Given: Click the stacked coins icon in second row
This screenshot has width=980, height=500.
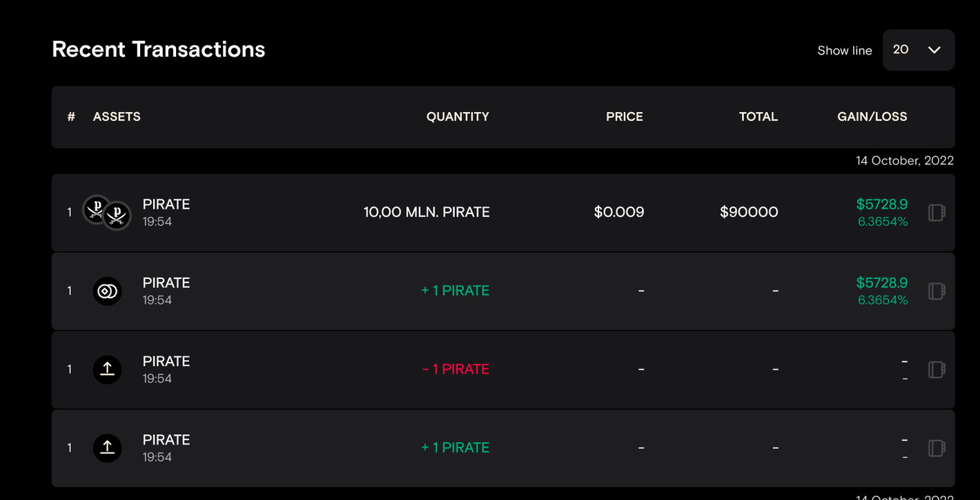Looking at the screenshot, I should pyautogui.click(x=107, y=291).
